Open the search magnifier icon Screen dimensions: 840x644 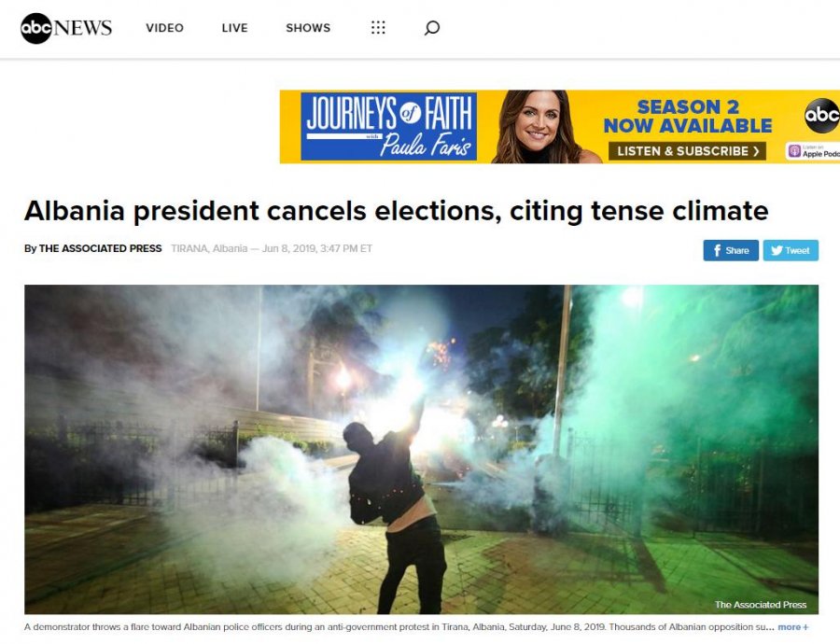(x=432, y=28)
